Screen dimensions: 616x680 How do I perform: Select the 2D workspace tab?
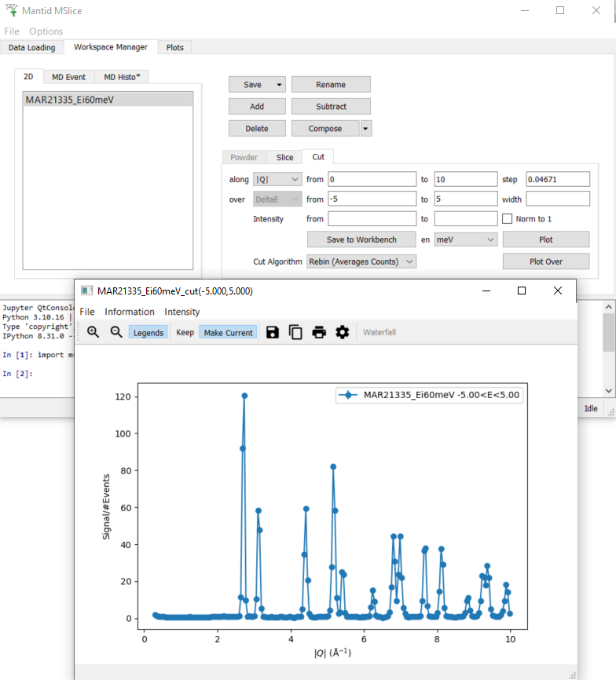tap(28, 77)
